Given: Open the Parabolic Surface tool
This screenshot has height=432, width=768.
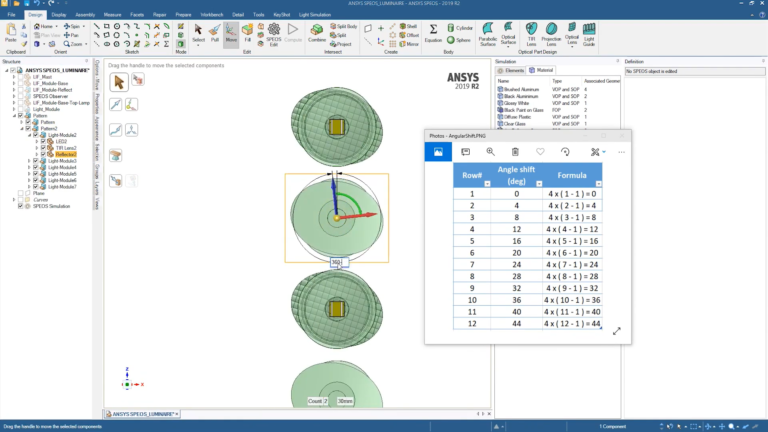Looking at the screenshot, I should (487, 34).
